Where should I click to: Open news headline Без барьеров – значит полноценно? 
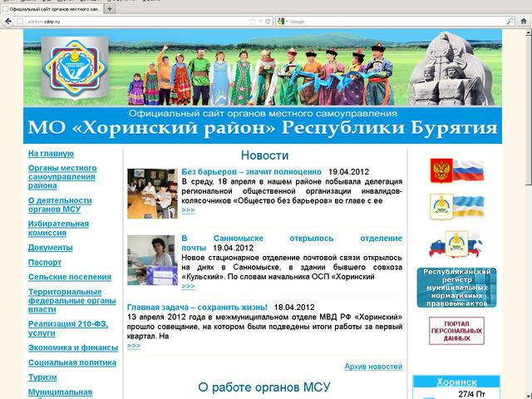click(251, 172)
